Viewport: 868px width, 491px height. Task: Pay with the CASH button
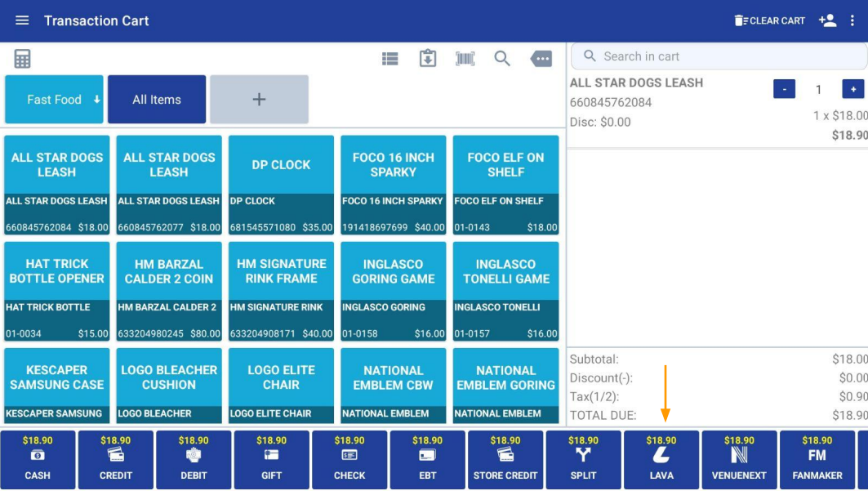(x=38, y=459)
